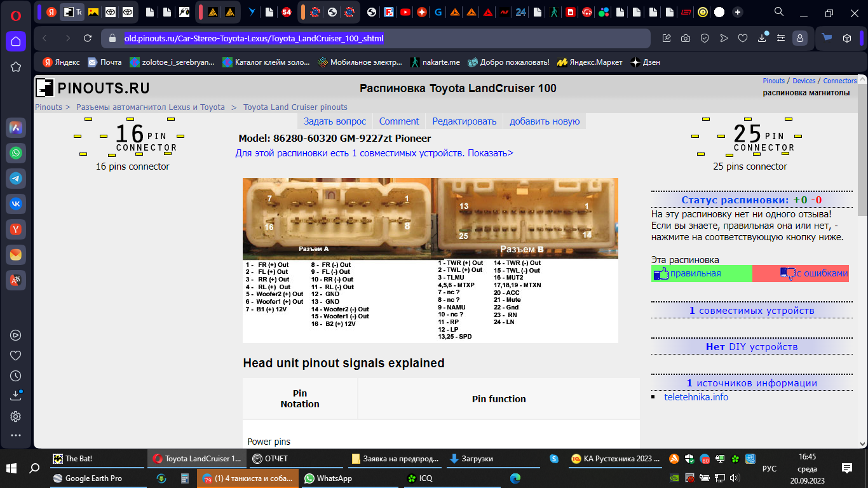
Task: Click Редактировать tab
Action: tap(465, 121)
